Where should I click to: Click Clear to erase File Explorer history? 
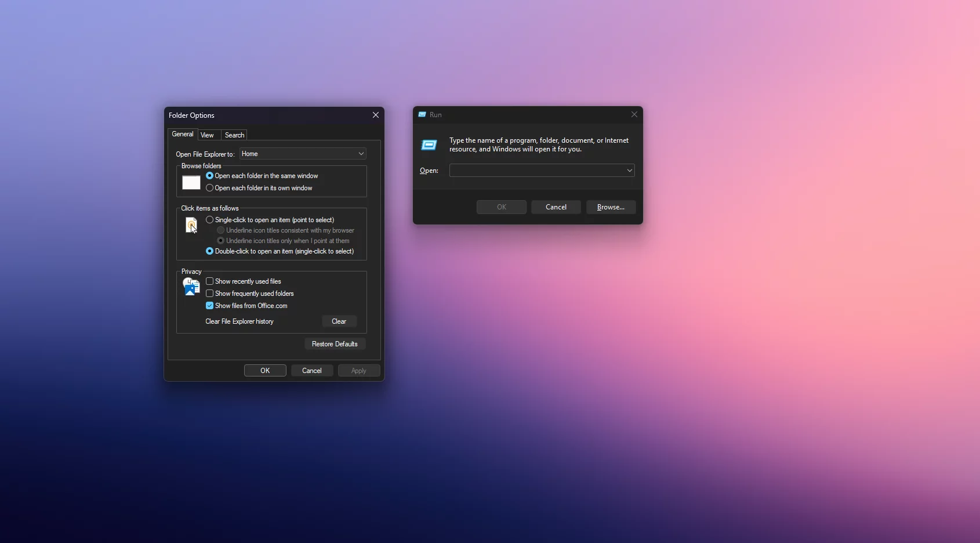[x=339, y=321]
